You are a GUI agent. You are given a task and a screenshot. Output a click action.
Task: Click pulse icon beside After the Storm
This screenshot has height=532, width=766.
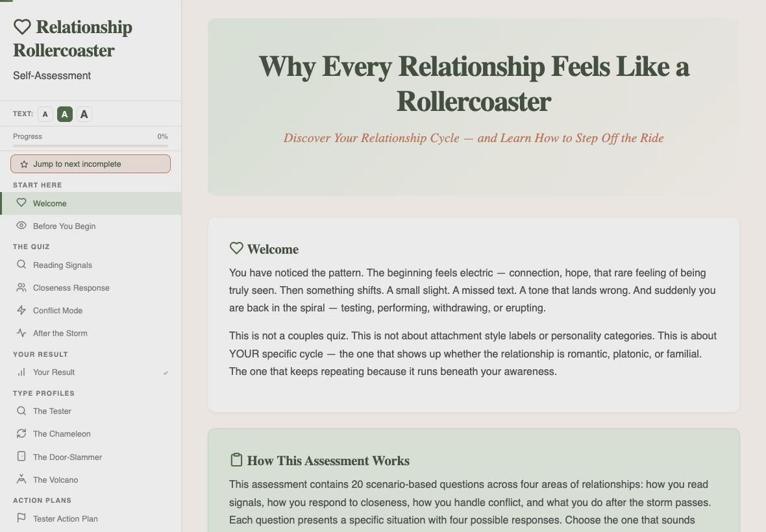click(x=21, y=333)
